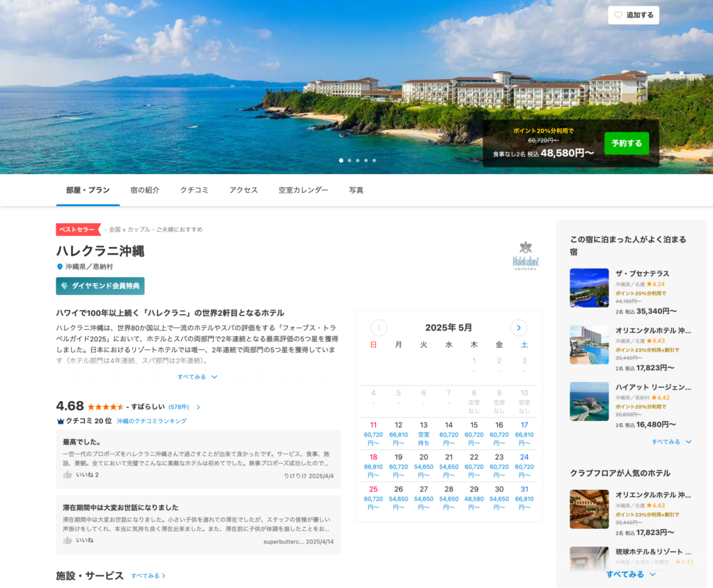Expand bottom すべてみる in sidebar
713x588 pixels.
click(x=631, y=574)
